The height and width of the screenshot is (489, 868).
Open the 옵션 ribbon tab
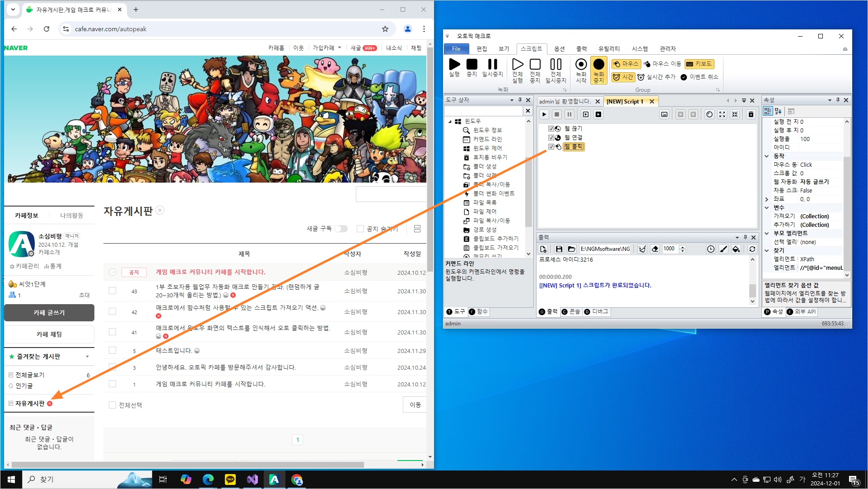point(559,49)
